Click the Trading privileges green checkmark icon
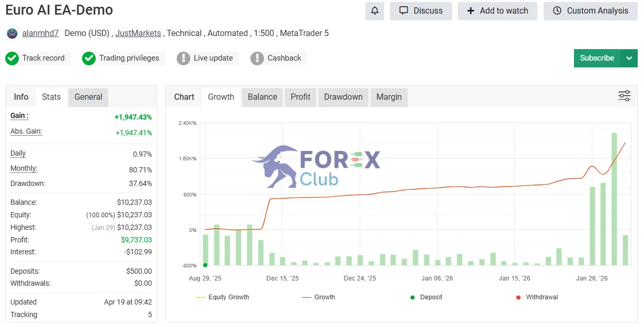This screenshot has height=327, width=644. click(x=89, y=59)
